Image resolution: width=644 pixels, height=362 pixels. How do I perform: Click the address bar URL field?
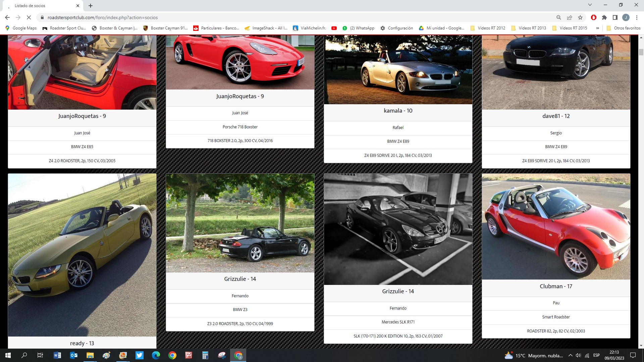tap(295, 17)
